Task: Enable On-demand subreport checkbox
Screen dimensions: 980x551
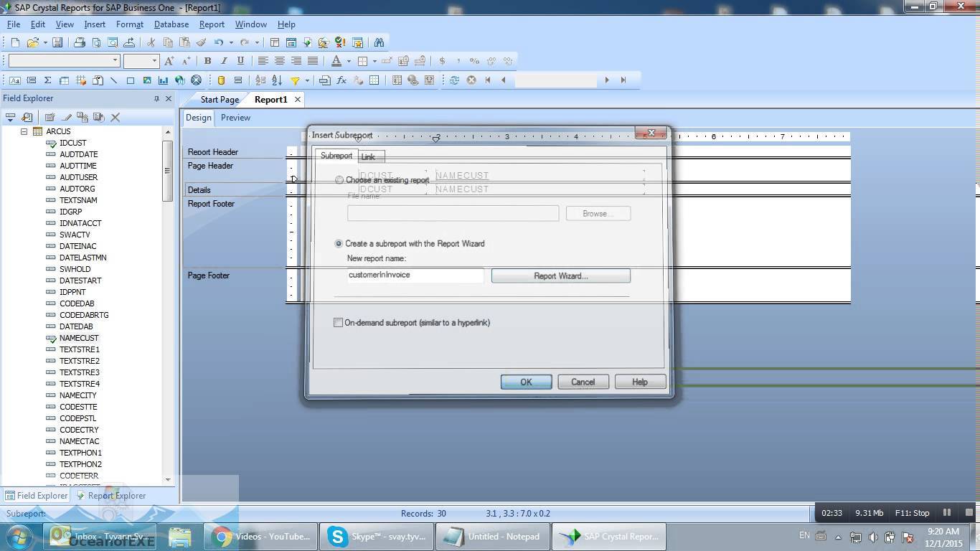Action: tap(338, 322)
